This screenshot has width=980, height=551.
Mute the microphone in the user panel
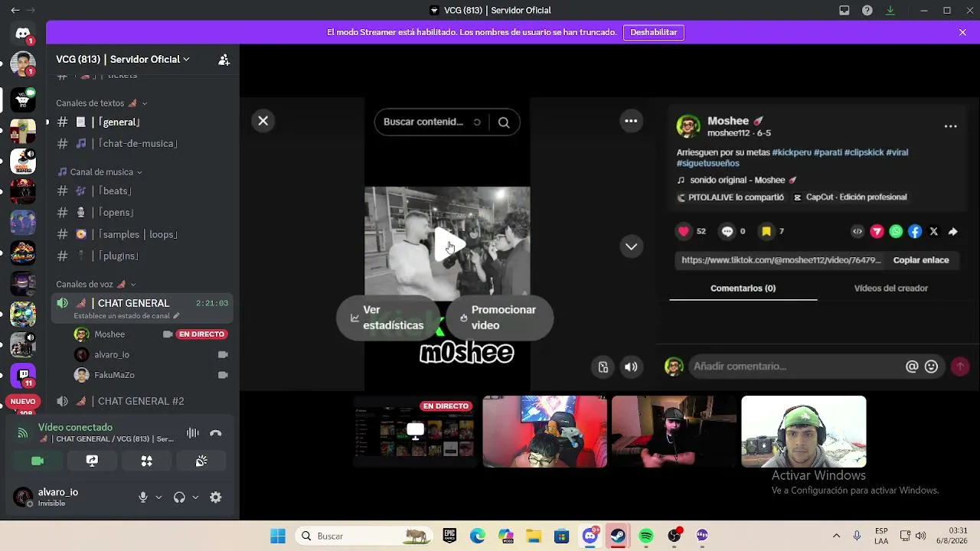coord(142,497)
